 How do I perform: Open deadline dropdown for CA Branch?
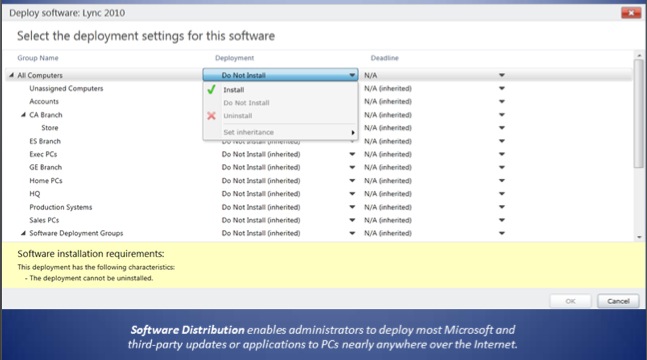click(502, 115)
